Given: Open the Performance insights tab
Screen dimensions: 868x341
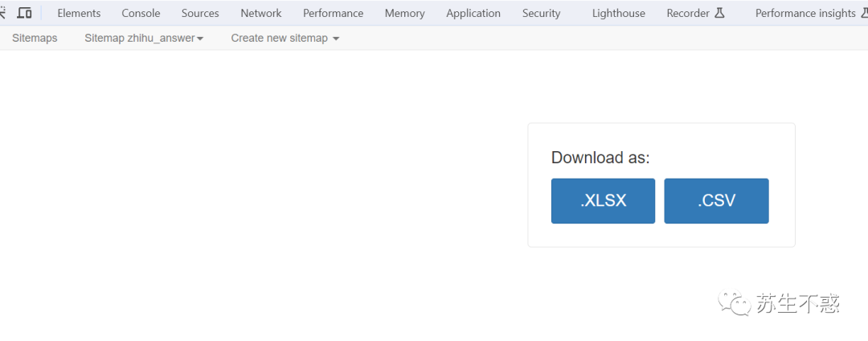Looking at the screenshot, I should [x=811, y=14].
